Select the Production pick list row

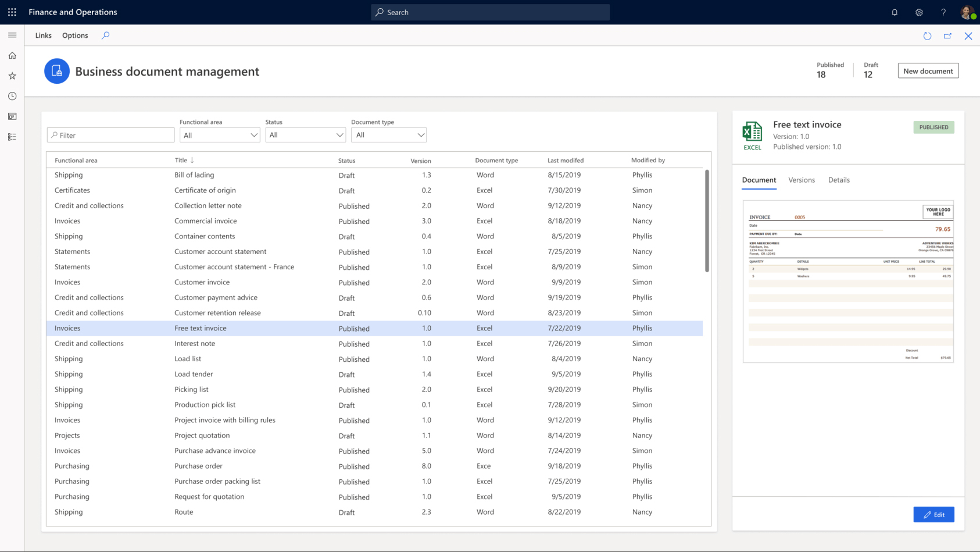coord(374,405)
